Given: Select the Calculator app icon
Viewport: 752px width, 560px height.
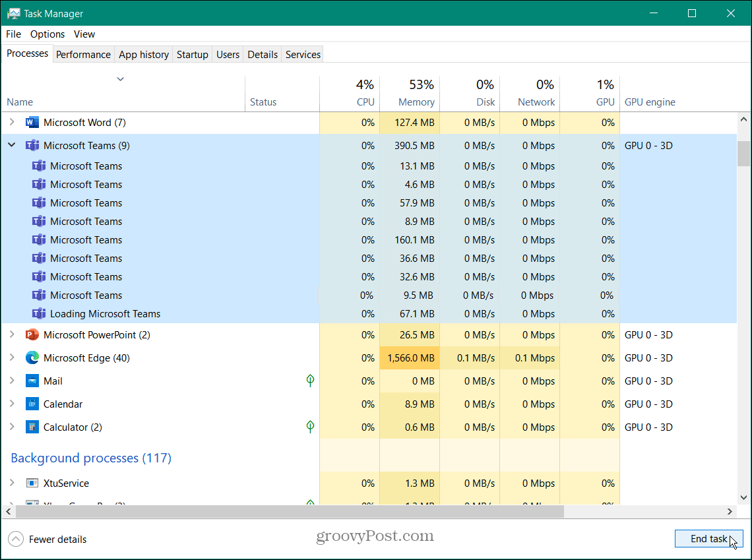Looking at the screenshot, I should 32,427.
